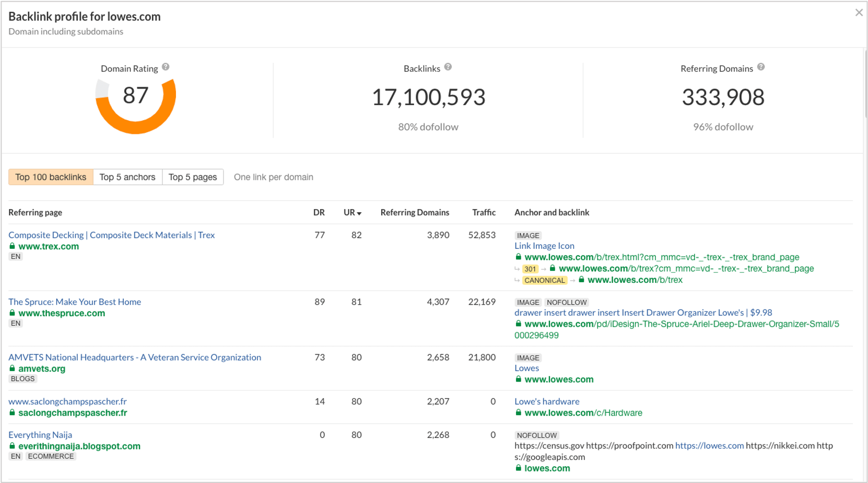The image size is (868, 483).
Task: Open the Everything Naija page link
Action: [40, 435]
